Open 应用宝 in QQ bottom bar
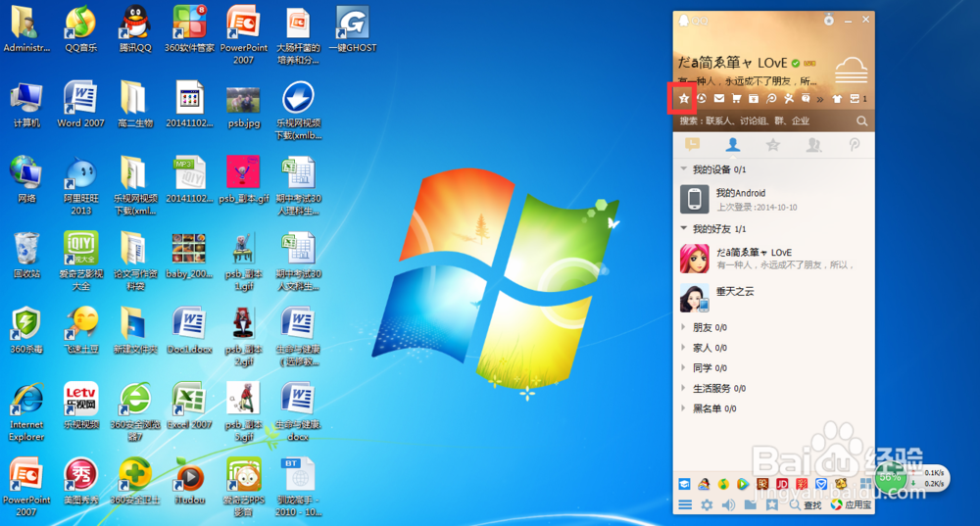This screenshot has height=526, width=980. (851, 504)
